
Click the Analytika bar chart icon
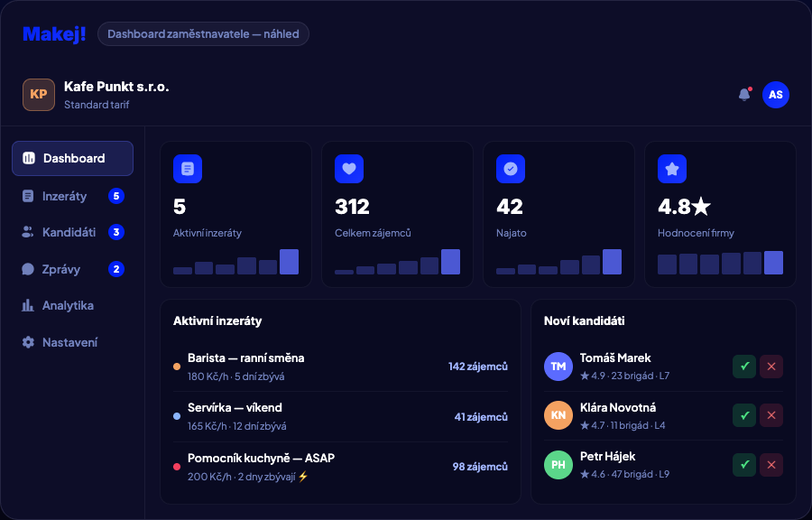(28, 305)
